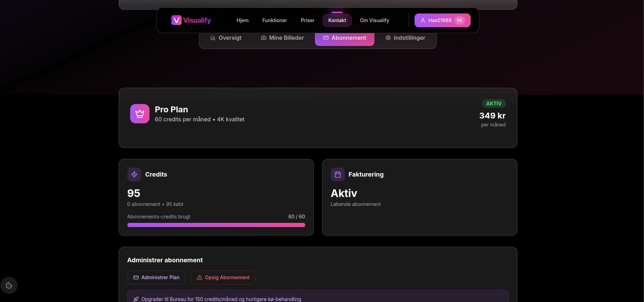Click the green AKTIV status badge
644x302 pixels.
pyautogui.click(x=493, y=104)
